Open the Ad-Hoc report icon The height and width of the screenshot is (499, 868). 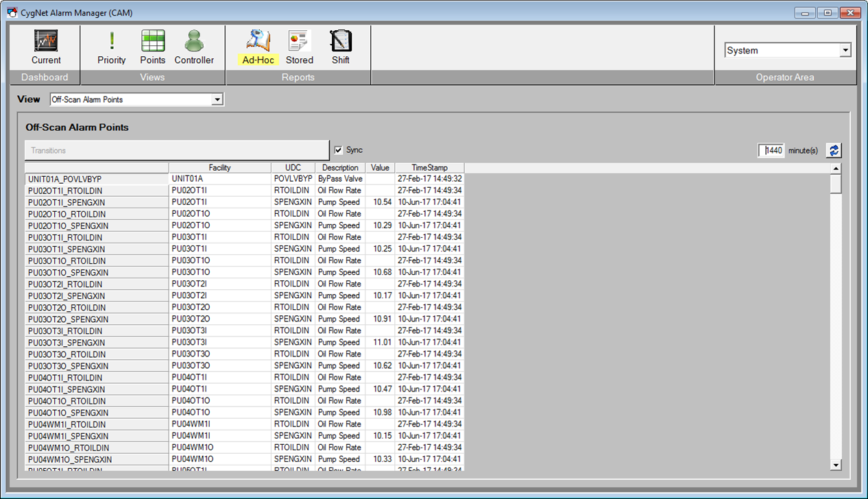(x=258, y=47)
